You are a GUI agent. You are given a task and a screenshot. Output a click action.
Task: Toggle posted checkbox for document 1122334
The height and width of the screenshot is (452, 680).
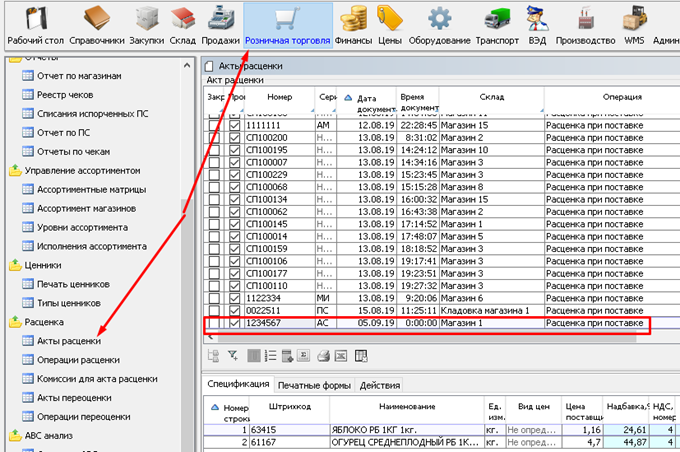pos(235,297)
